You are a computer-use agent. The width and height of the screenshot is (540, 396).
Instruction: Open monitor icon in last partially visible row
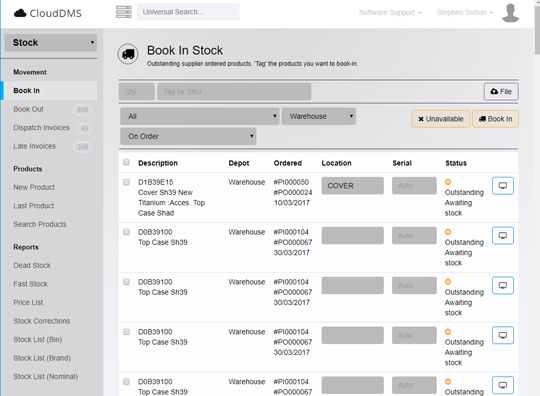tap(503, 385)
